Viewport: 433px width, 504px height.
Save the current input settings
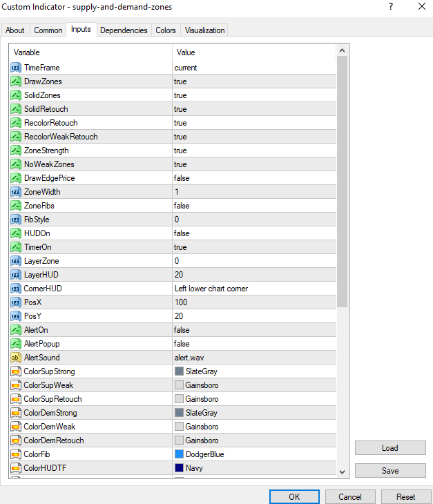390,471
